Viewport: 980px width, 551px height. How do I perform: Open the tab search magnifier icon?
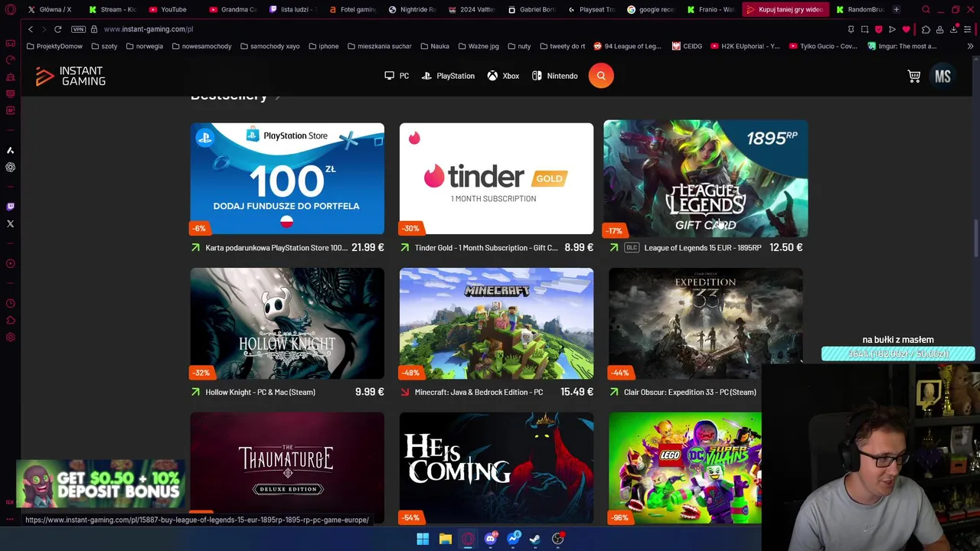point(926,10)
